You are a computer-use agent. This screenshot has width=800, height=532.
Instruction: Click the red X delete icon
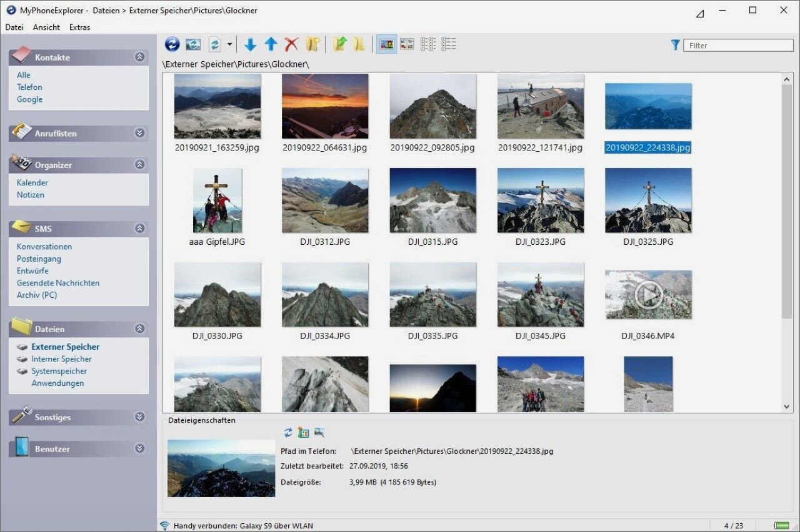tap(291, 44)
